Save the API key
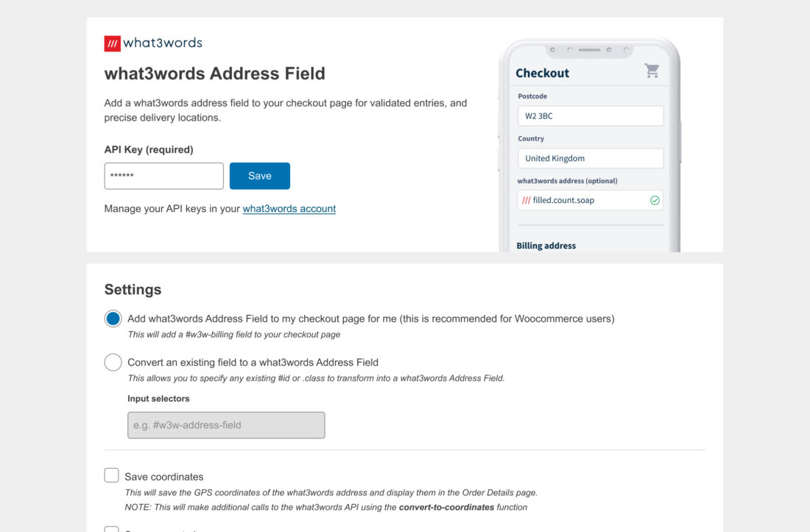Image resolution: width=810 pixels, height=532 pixels. point(260,176)
